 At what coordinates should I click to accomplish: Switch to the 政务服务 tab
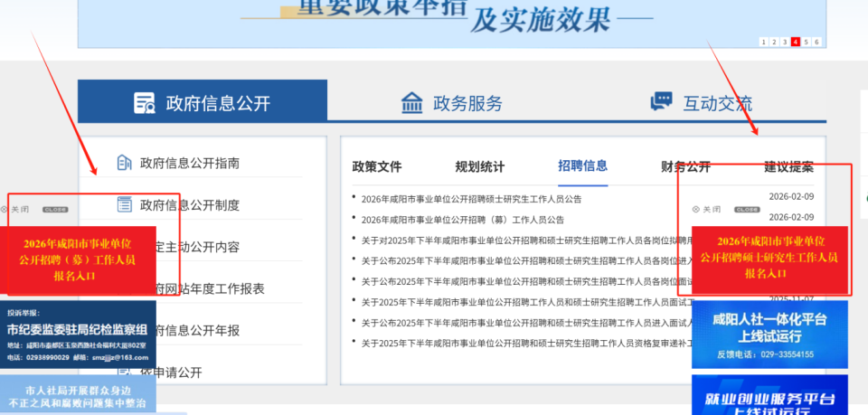[x=451, y=103]
